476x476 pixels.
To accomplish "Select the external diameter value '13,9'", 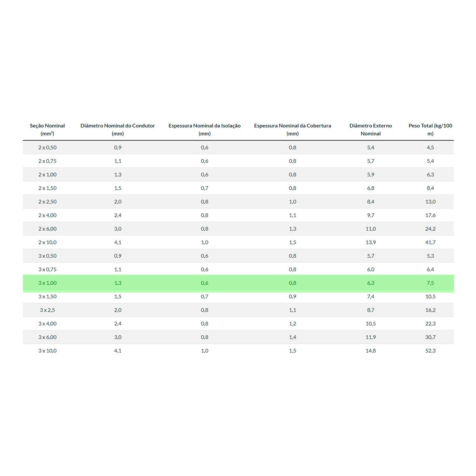I will [x=370, y=242].
